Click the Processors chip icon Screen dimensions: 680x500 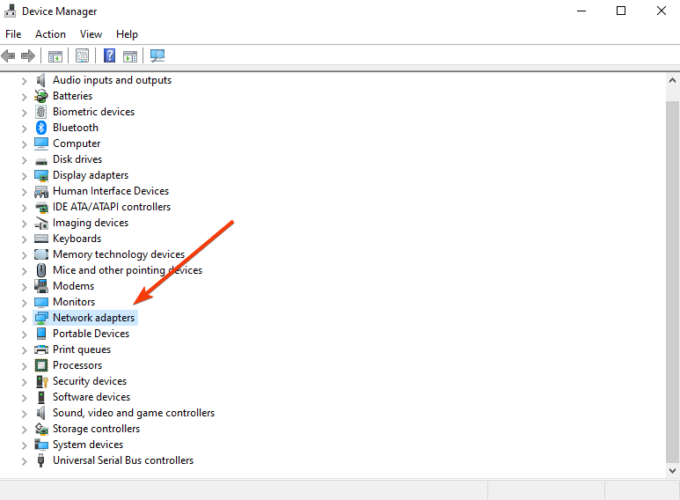click(41, 366)
